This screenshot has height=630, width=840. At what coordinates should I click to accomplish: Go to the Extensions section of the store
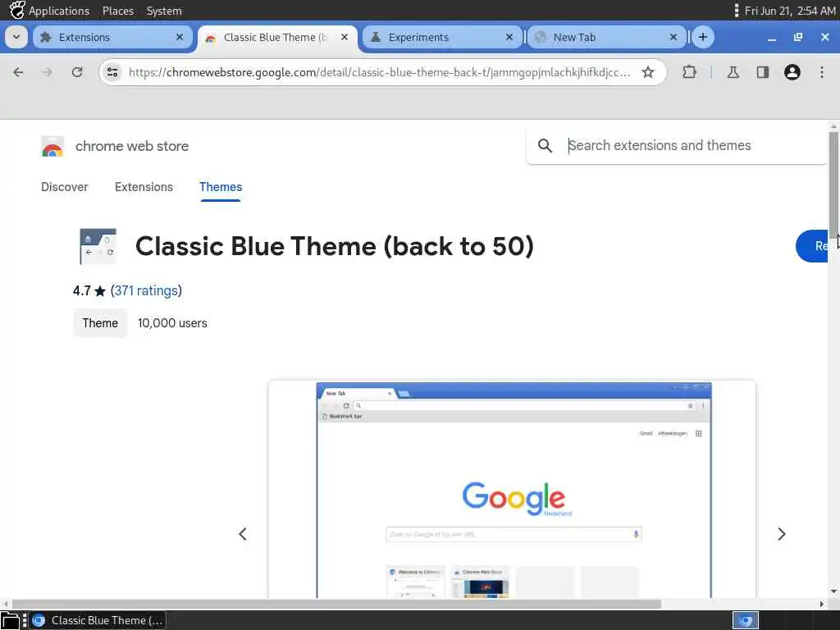pos(144,187)
